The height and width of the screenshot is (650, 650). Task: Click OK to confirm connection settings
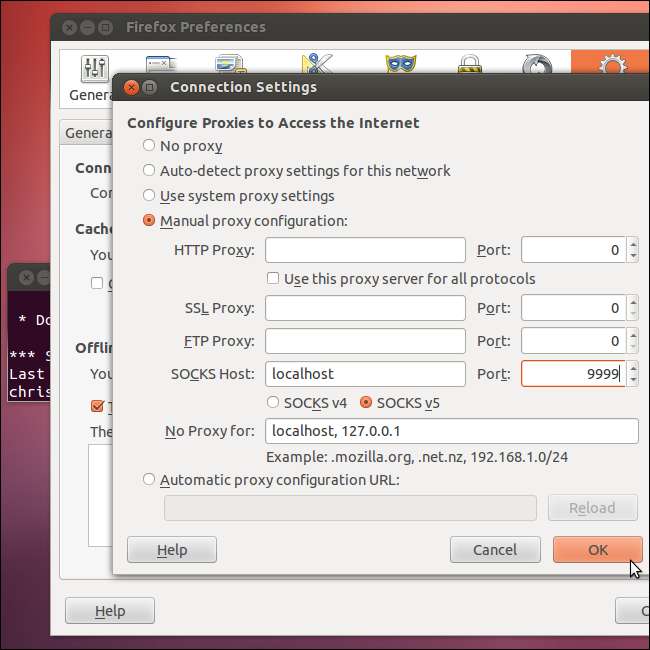597,549
